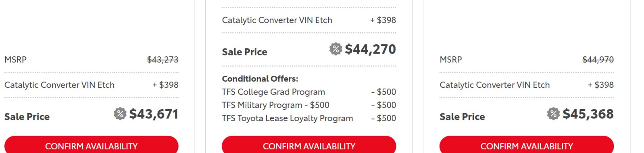The image size is (644, 153).
Task: Select the TFS College Grad Program offer
Action: [x=273, y=92]
